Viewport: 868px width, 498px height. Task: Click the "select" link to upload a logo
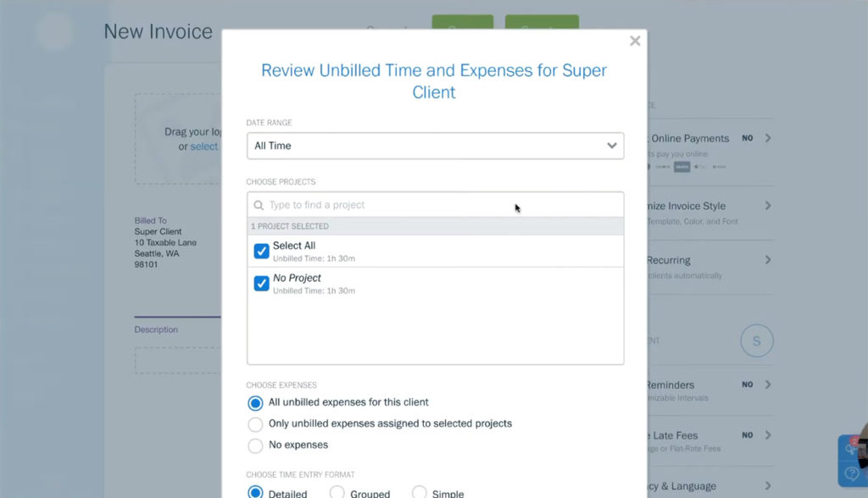[203, 146]
